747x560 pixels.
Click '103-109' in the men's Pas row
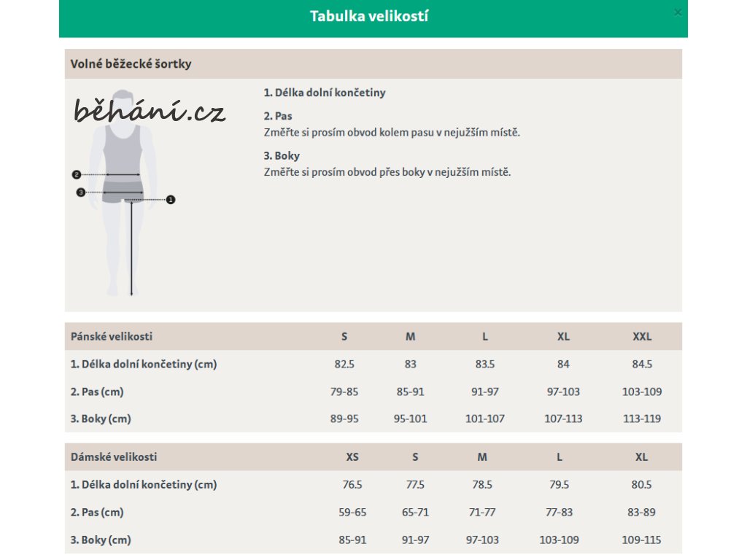642,392
